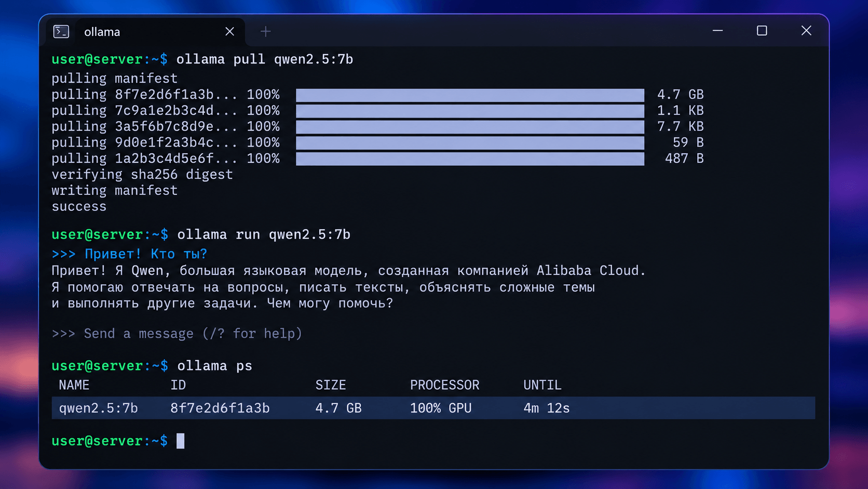Click the ollama run qwen2.5:7b command text
868x489 pixels.
click(264, 234)
